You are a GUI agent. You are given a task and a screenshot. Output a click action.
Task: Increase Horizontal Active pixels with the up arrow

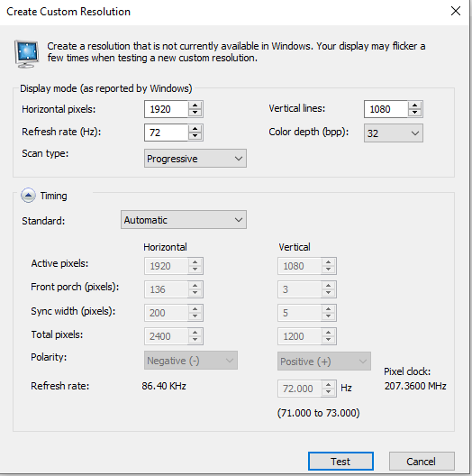[195, 262]
